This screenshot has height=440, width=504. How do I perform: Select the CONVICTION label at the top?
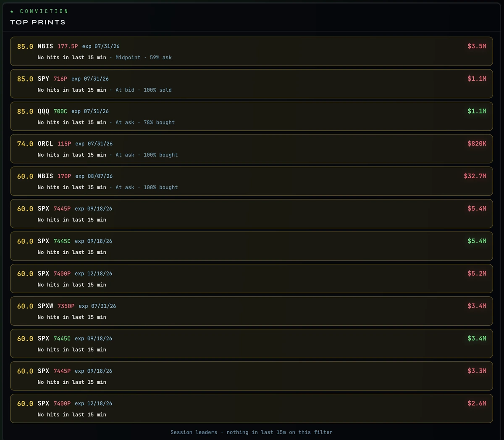(44, 11)
